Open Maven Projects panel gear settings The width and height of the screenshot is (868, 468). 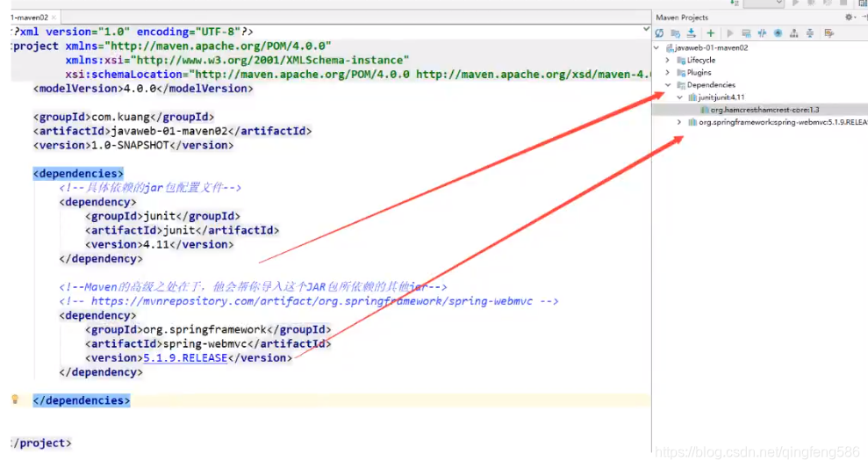click(x=850, y=18)
